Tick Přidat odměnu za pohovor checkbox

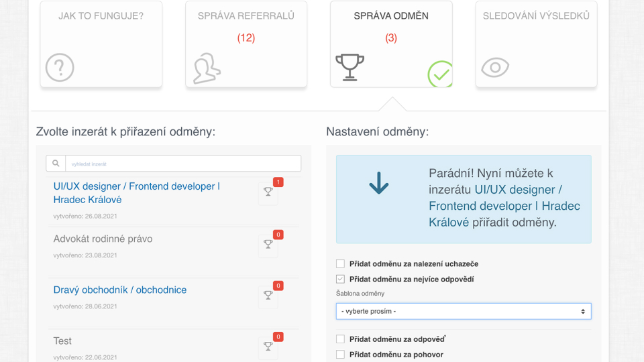tap(341, 354)
